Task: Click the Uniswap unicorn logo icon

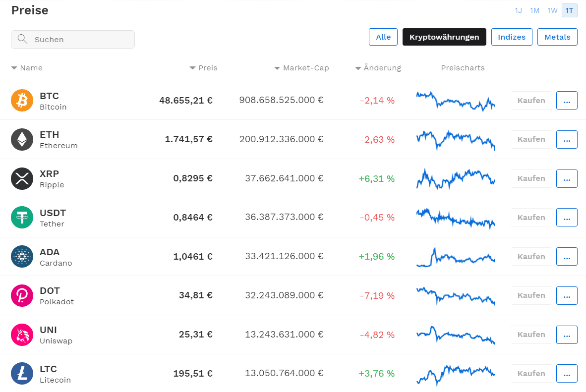Action: click(22, 335)
